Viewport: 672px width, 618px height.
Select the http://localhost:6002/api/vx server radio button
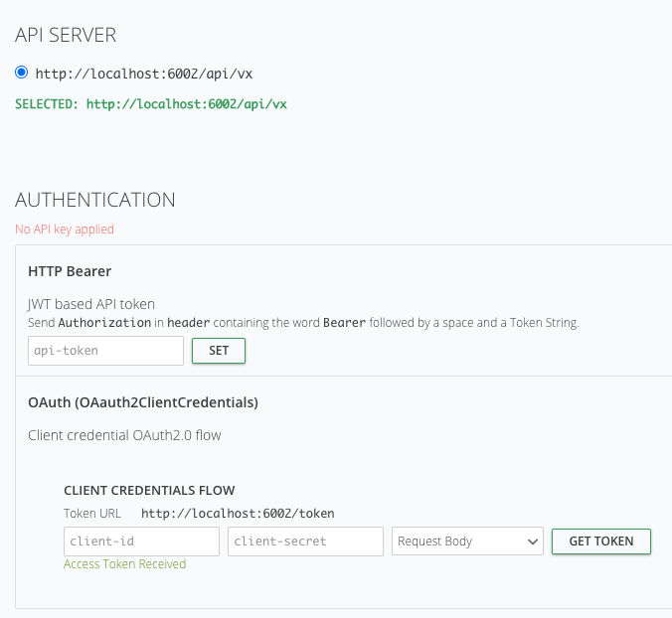coord(22,73)
